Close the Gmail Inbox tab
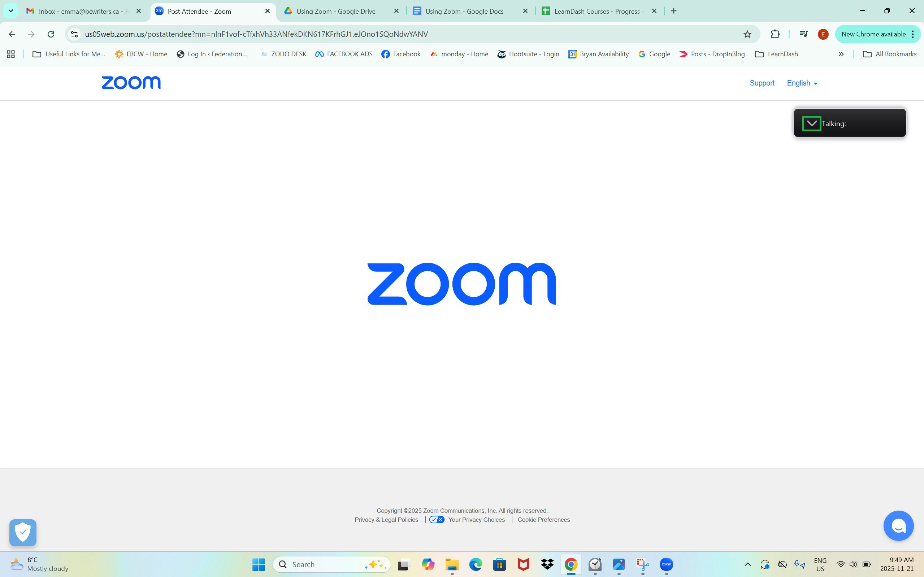924x577 pixels. (x=139, y=11)
